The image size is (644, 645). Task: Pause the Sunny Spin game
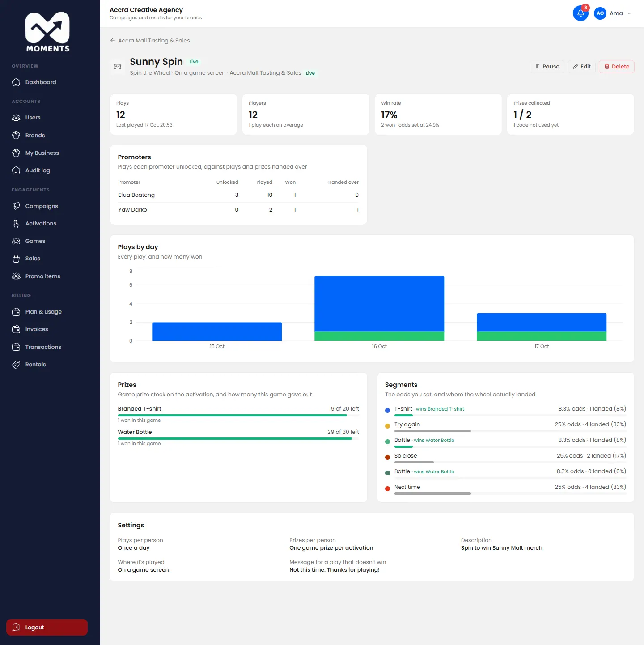coord(547,67)
